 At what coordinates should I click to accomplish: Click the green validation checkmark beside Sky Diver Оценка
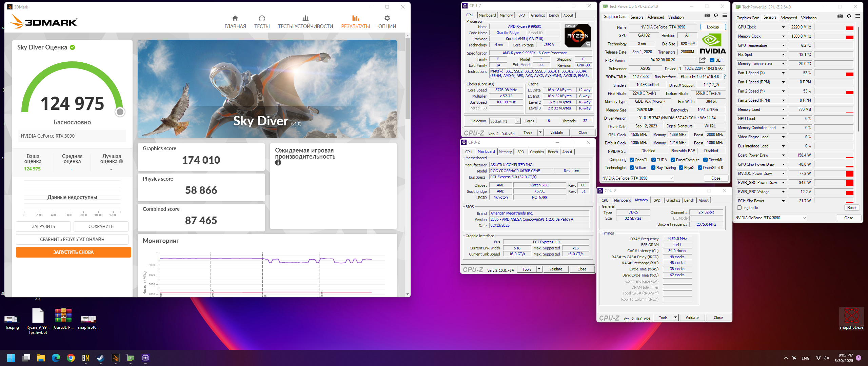[72, 47]
